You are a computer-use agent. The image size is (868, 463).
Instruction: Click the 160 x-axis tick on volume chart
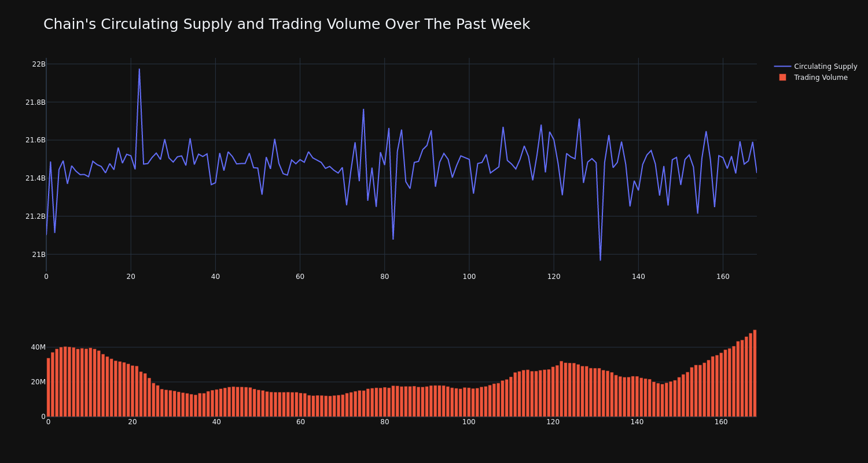(x=721, y=422)
